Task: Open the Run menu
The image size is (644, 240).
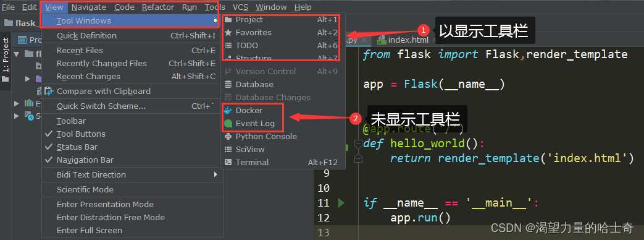Action: coord(190,7)
